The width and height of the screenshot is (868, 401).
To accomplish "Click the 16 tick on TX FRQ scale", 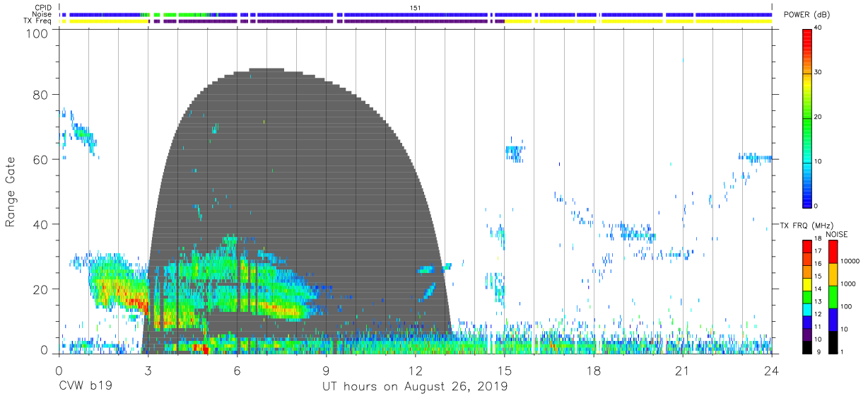I will (816, 264).
